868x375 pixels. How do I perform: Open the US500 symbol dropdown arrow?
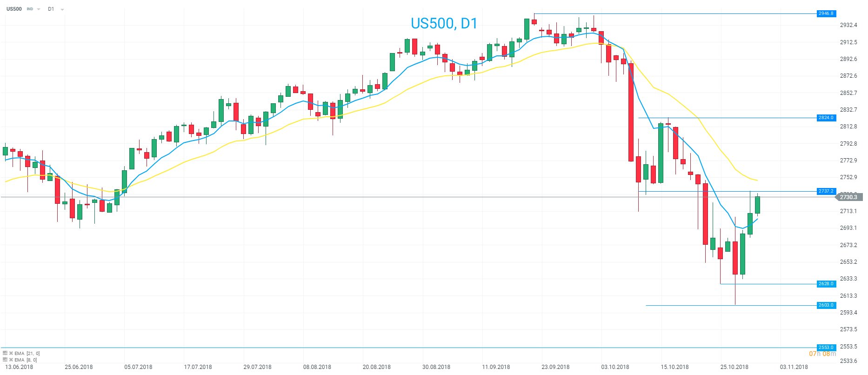39,9
